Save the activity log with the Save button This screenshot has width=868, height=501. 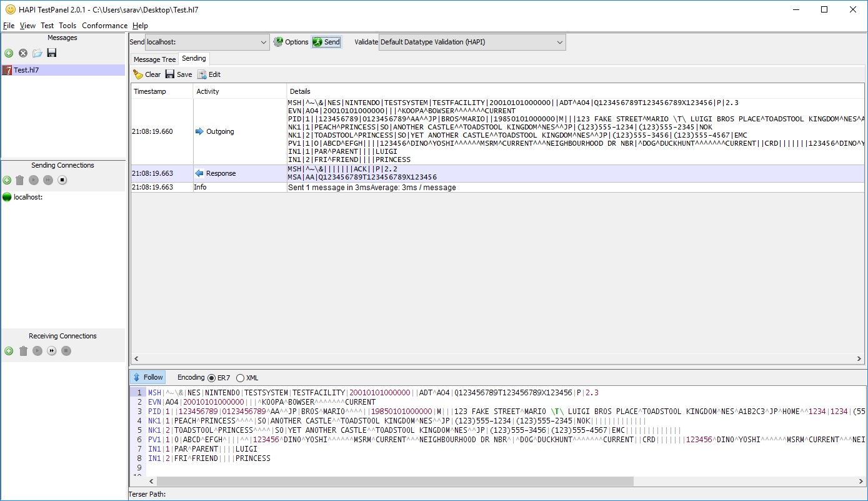click(178, 74)
